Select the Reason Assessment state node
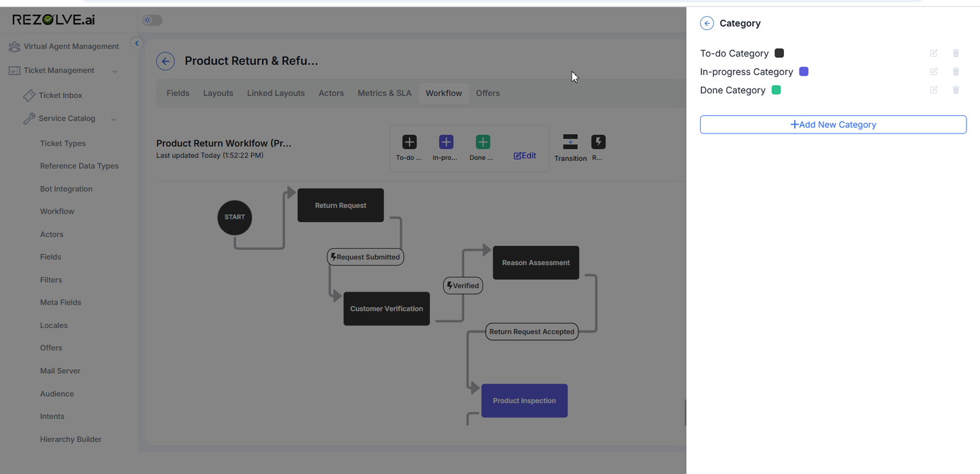The image size is (980, 474). click(x=536, y=263)
